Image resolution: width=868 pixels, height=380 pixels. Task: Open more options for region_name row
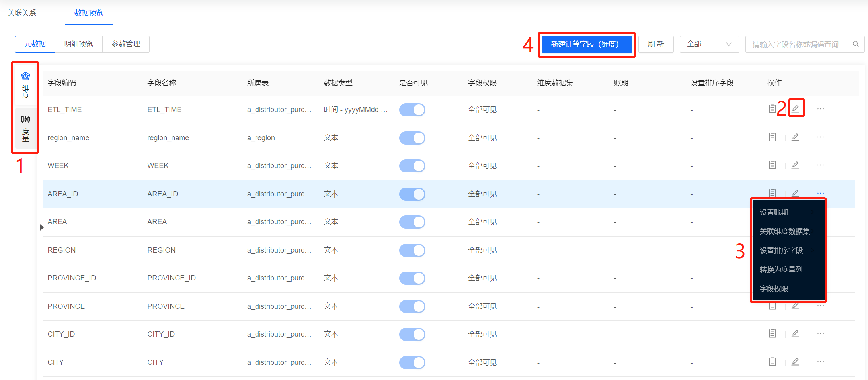(x=820, y=137)
